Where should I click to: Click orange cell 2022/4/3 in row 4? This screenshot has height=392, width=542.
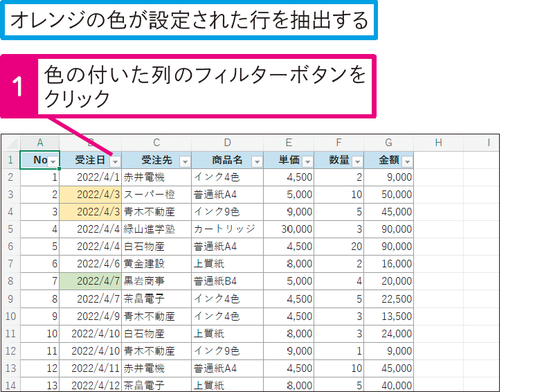pyautogui.click(x=91, y=212)
